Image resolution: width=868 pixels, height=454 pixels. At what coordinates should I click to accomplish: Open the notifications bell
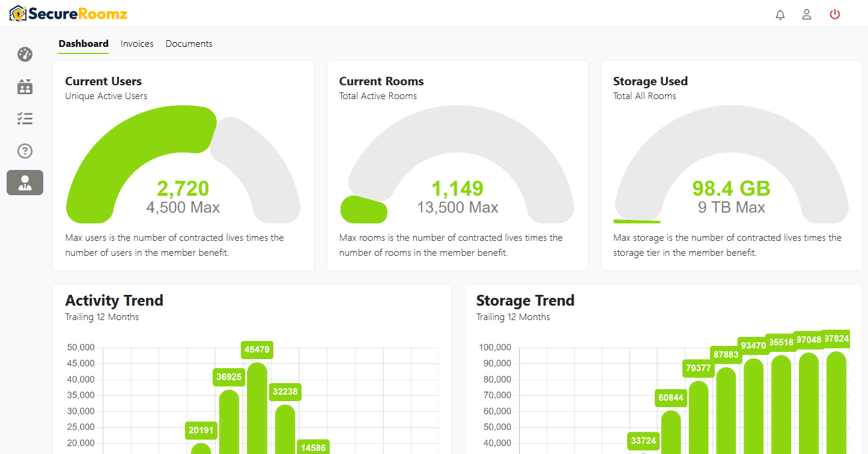780,14
